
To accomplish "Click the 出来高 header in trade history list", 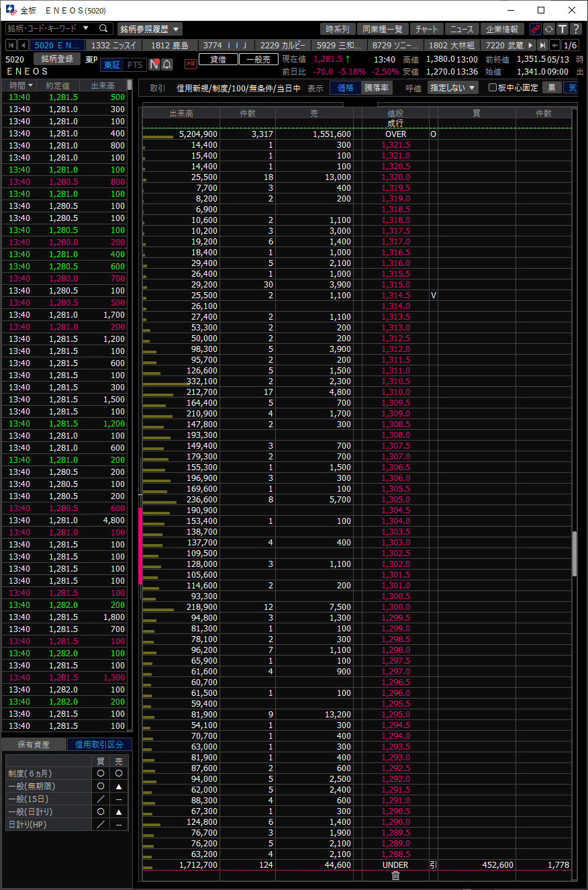I will 103,85.
